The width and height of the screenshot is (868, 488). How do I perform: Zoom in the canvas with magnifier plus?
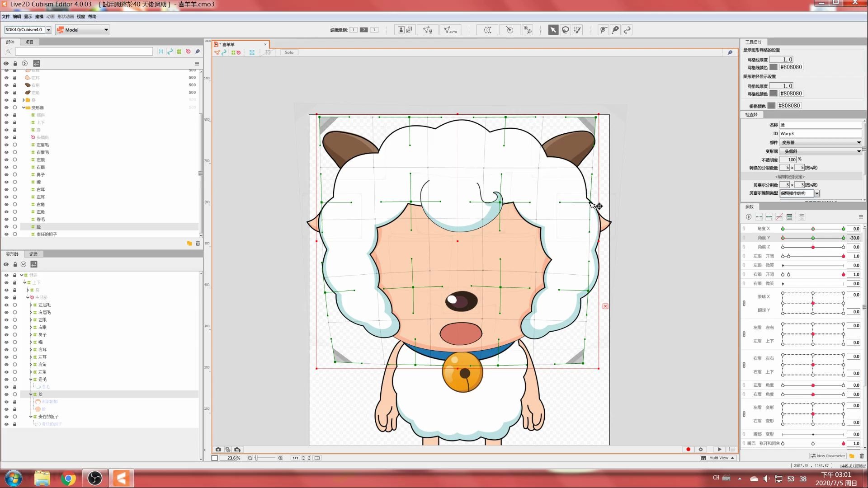280,458
